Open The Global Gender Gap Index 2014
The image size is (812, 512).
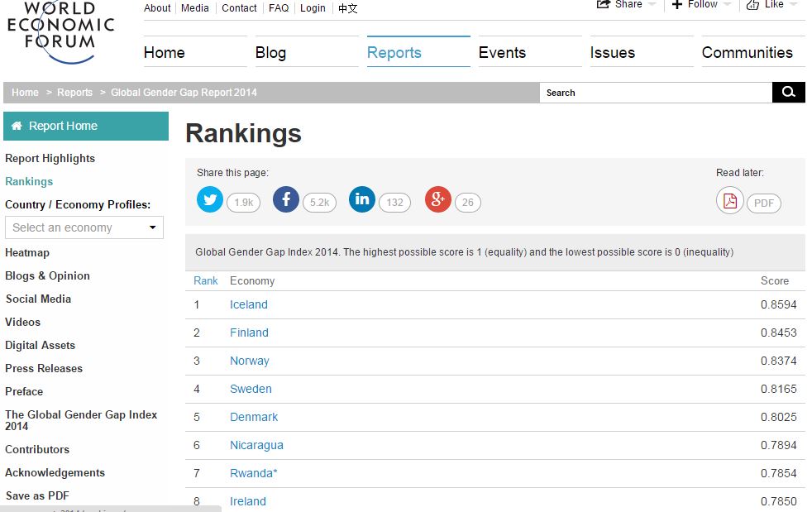point(81,420)
